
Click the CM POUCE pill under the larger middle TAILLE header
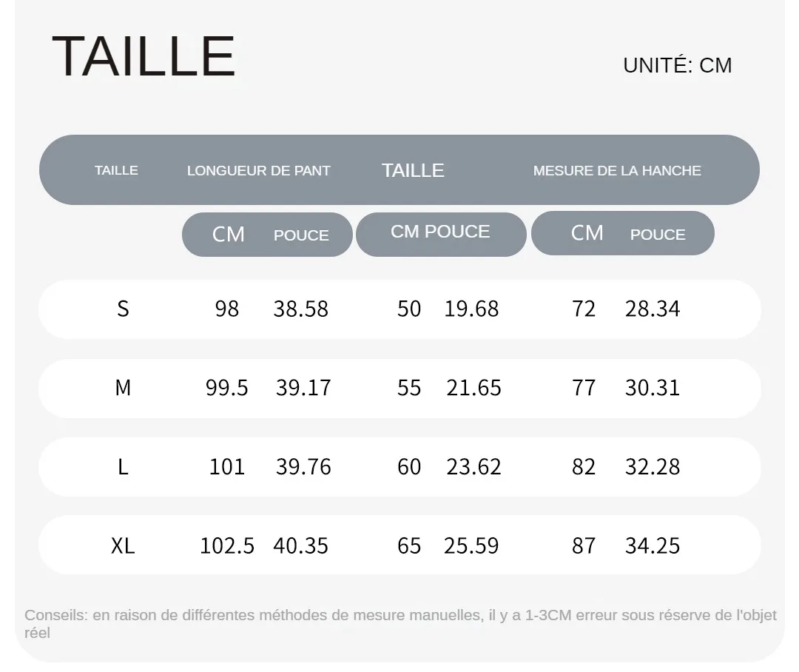(x=441, y=234)
